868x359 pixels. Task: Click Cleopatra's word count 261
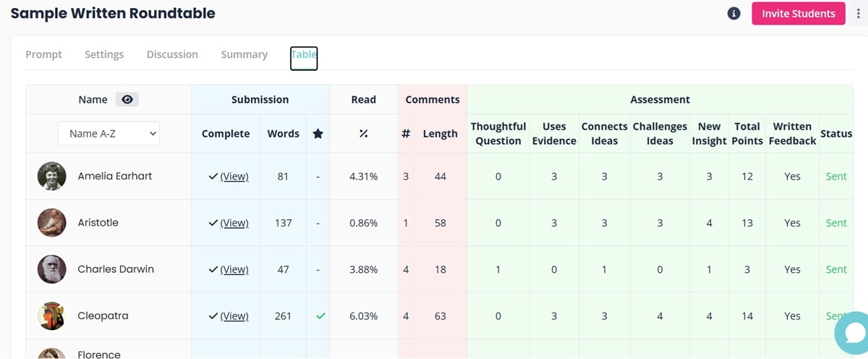tap(284, 316)
